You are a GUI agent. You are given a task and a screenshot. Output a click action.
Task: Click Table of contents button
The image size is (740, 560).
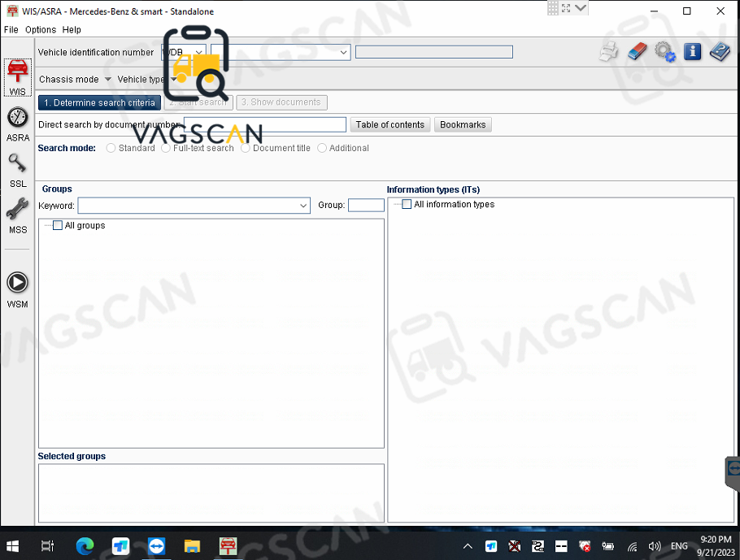point(390,124)
